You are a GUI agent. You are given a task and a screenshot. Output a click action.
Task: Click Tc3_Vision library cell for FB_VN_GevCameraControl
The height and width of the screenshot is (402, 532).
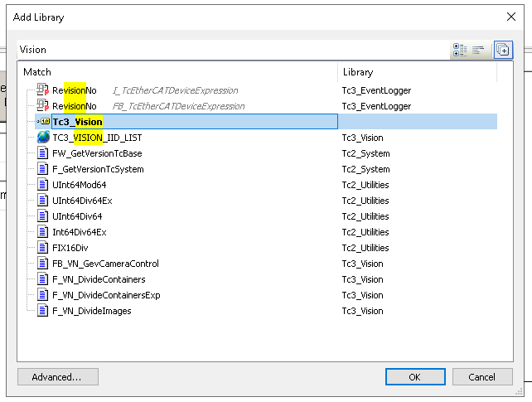[363, 264]
